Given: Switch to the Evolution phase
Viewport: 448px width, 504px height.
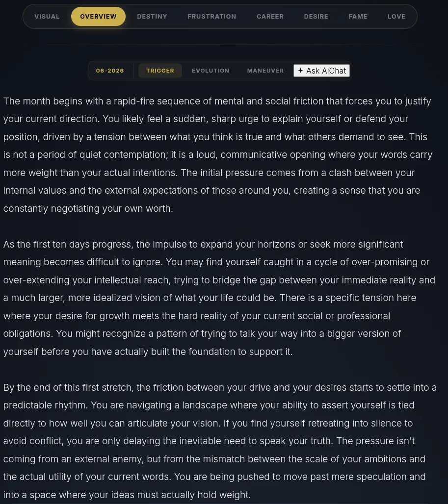Looking at the screenshot, I should point(211,71).
